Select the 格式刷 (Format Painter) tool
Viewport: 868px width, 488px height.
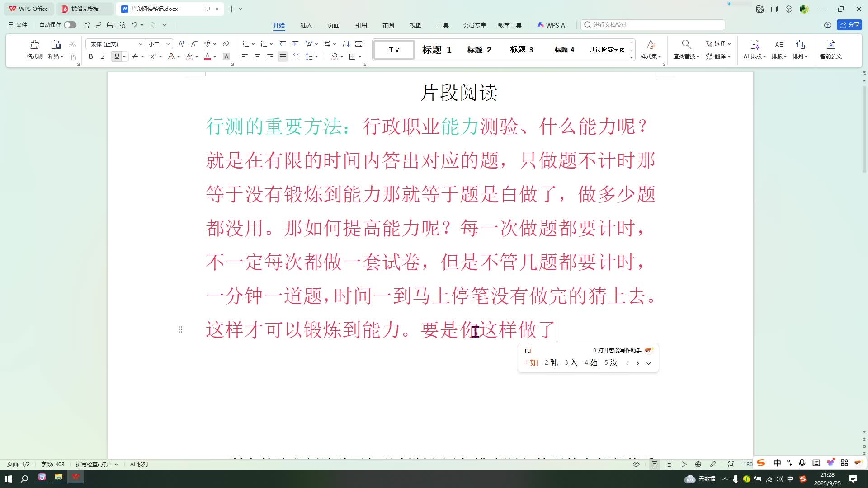(34, 49)
